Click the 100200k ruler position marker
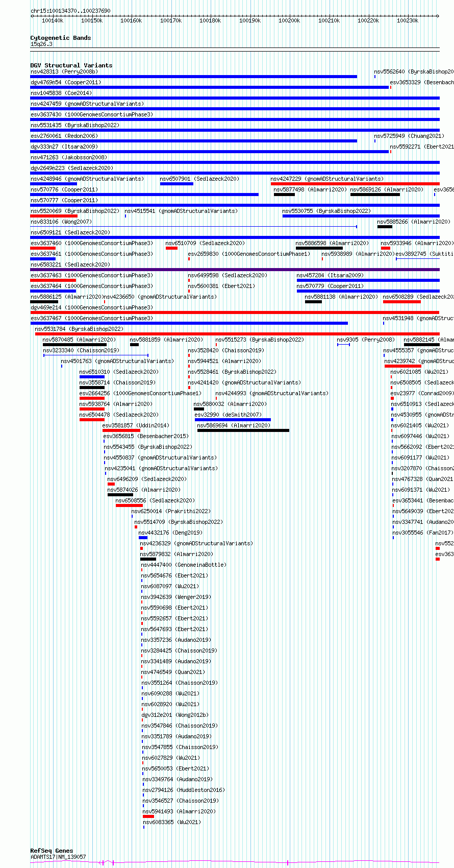The height and width of the screenshot is (868, 454). [x=289, y=20]
